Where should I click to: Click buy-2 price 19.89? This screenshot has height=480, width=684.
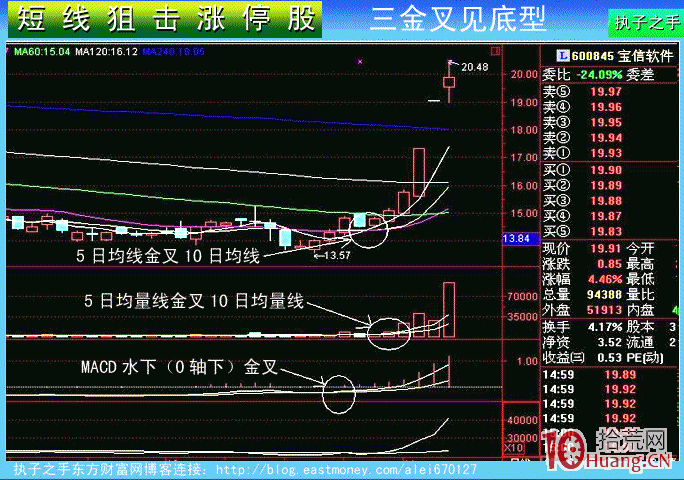(x=606, y=185)
